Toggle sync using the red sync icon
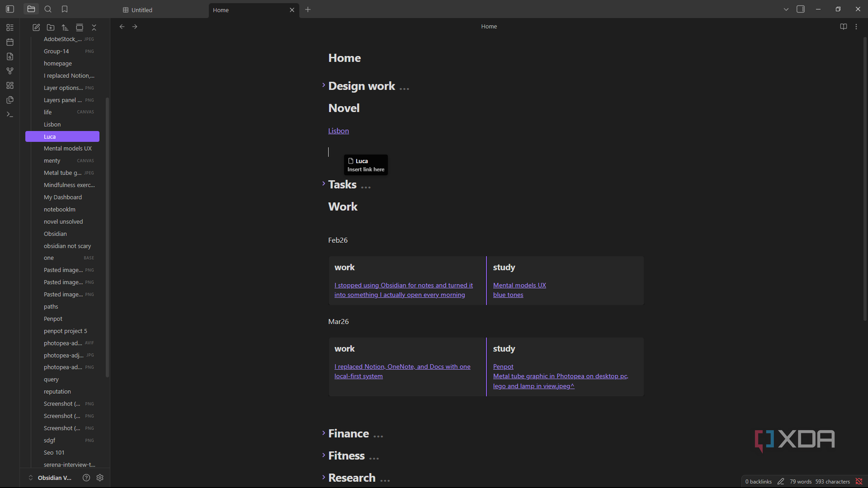The width and height of the screenshot is (868, 488). pyautogui.click(x=860, y=481)
